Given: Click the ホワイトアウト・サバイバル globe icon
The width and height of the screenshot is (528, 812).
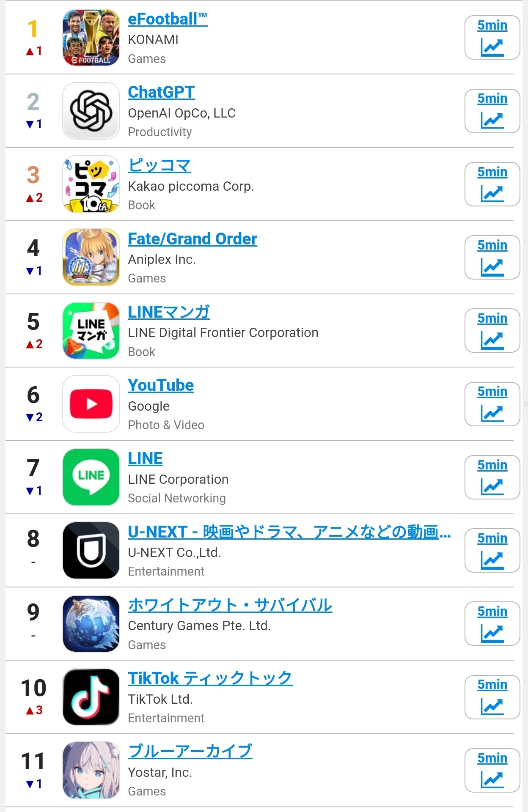Looking at the screenshot, I should pos(91,624).
